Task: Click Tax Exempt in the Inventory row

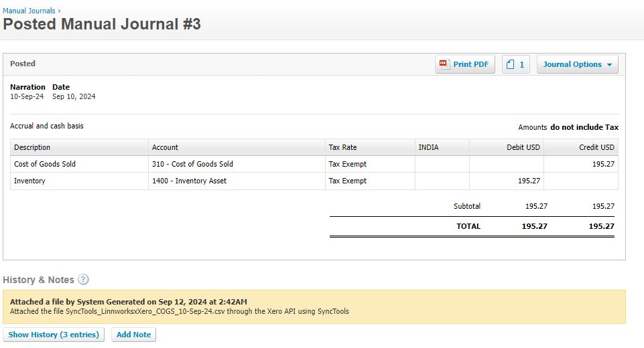Action: (x=370, y=181)
